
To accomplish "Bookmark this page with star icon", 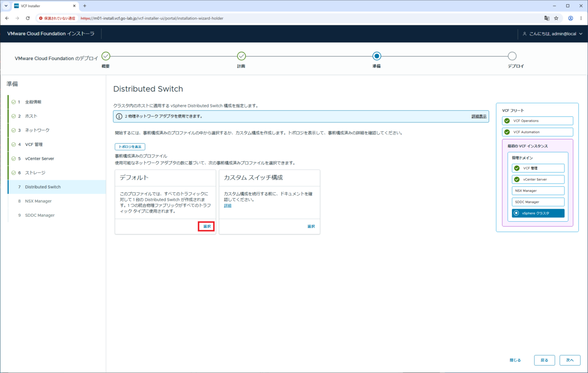I will [556, 18].
